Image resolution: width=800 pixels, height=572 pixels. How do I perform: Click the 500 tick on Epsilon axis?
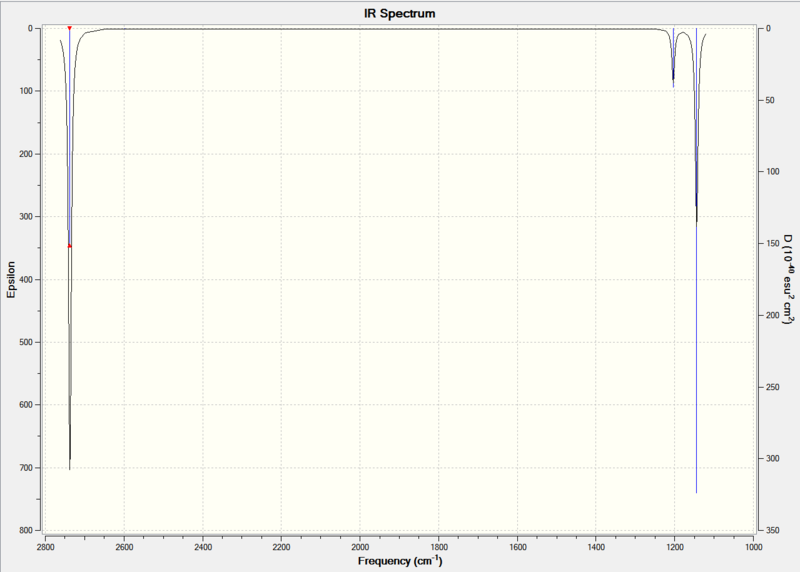27,342
